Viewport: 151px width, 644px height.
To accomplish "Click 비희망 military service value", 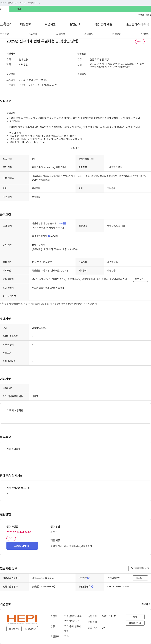I will 35,397.
